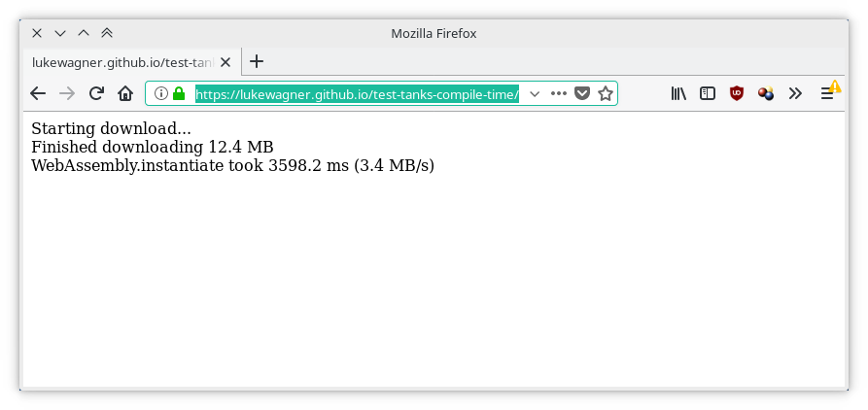This screenshot has width=868, height=410.
Task: Open the Library panel
Action: tap(678, 93)
